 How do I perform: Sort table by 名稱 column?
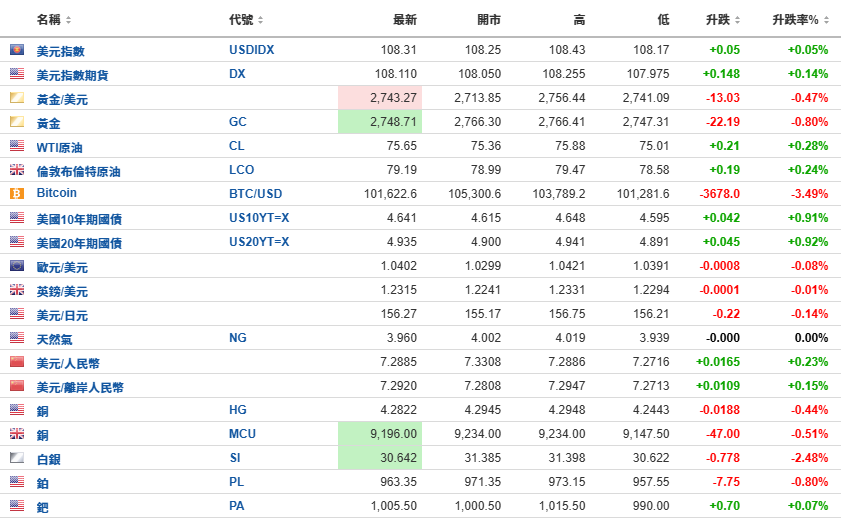point(53,20)
